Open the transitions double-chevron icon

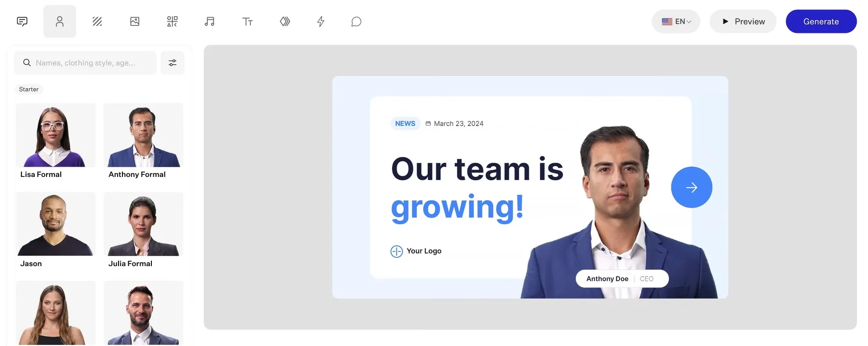coord(285,22)
